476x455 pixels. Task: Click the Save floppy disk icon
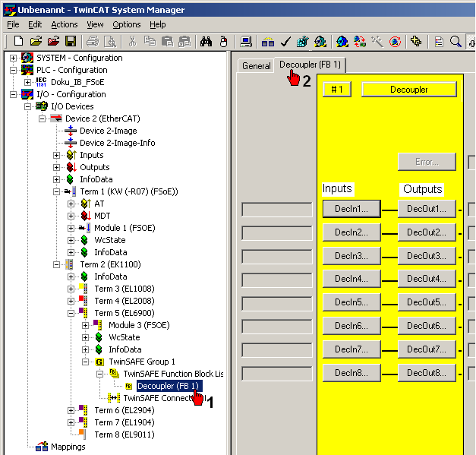[x=71, y=41]
